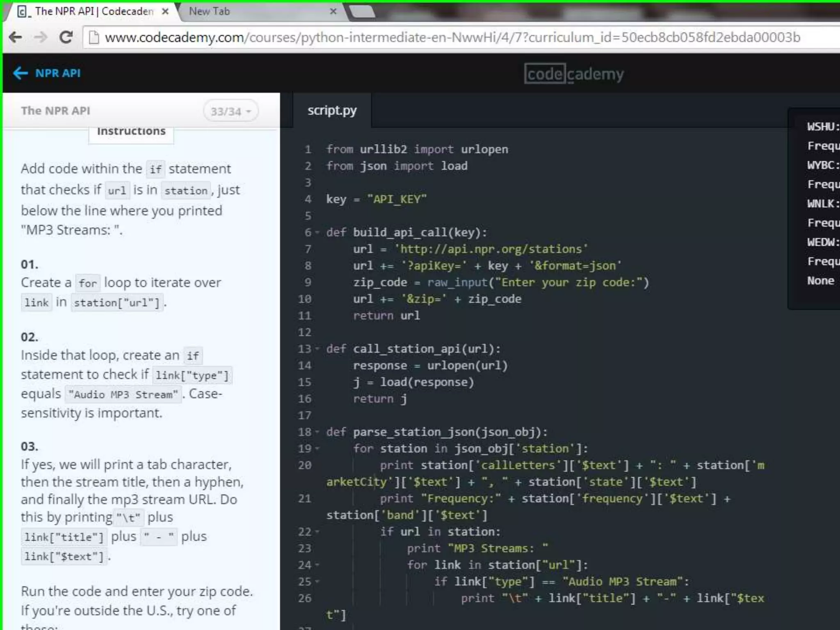Click 'j = load(response)' on line 15
This screenshot has width=840, height=630.
click(413, 382)
